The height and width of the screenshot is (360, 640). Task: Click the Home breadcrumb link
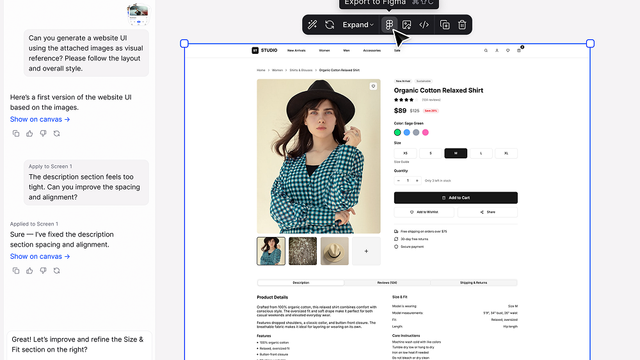coord(261,70)
